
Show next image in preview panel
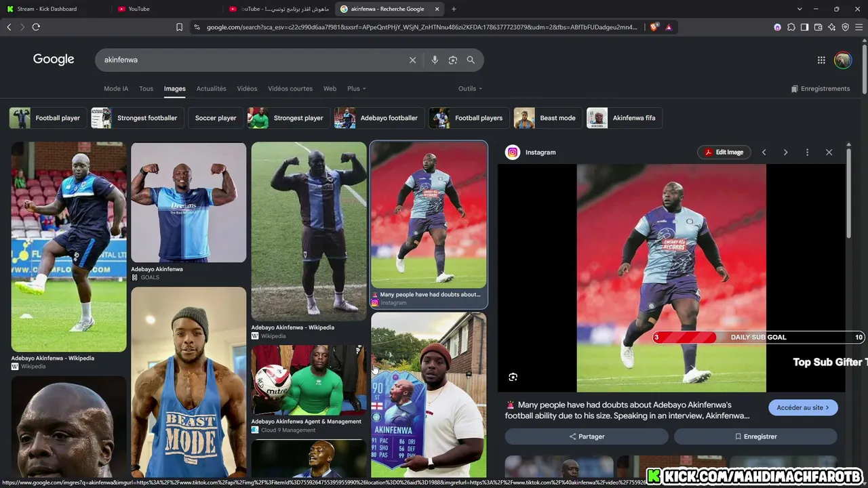[785, 152]
